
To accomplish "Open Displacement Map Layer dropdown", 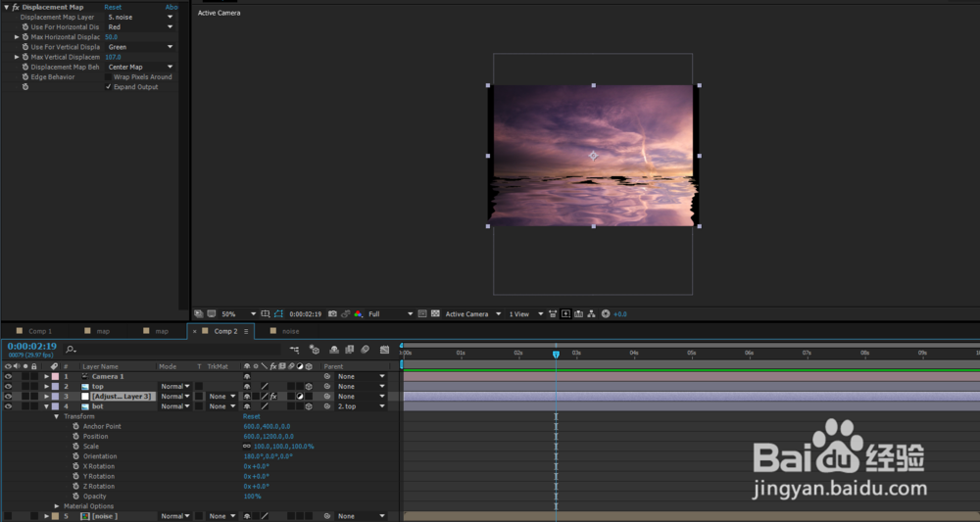I will pos(140,17).
